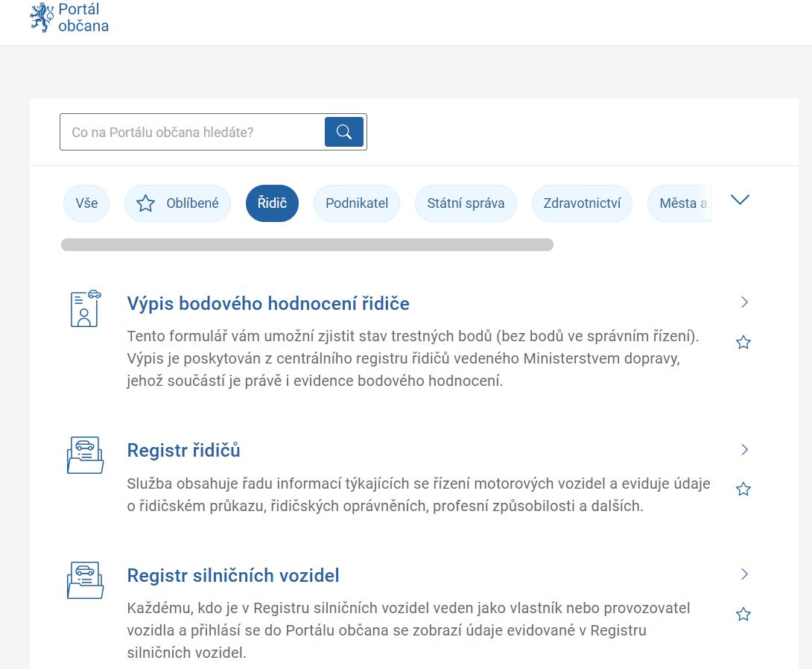Click the star icon in Oblíbené chip
This screenshot has height=669, width=812.
click(x=145, y=203)
